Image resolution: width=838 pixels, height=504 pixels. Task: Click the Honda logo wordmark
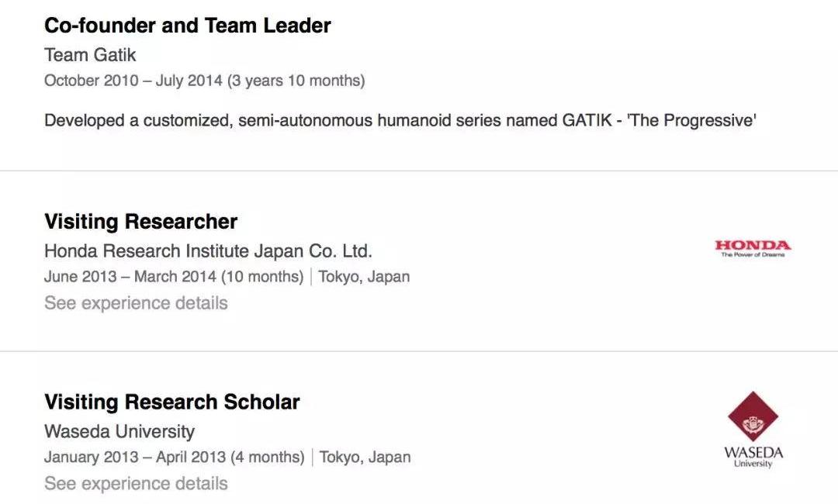753,245
